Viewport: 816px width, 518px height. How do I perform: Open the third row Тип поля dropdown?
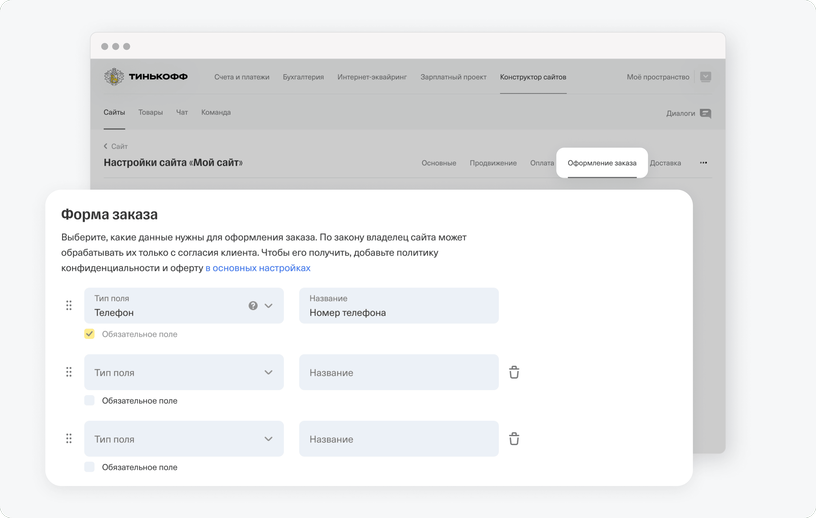pyautogui.click(x=184, y=439)
